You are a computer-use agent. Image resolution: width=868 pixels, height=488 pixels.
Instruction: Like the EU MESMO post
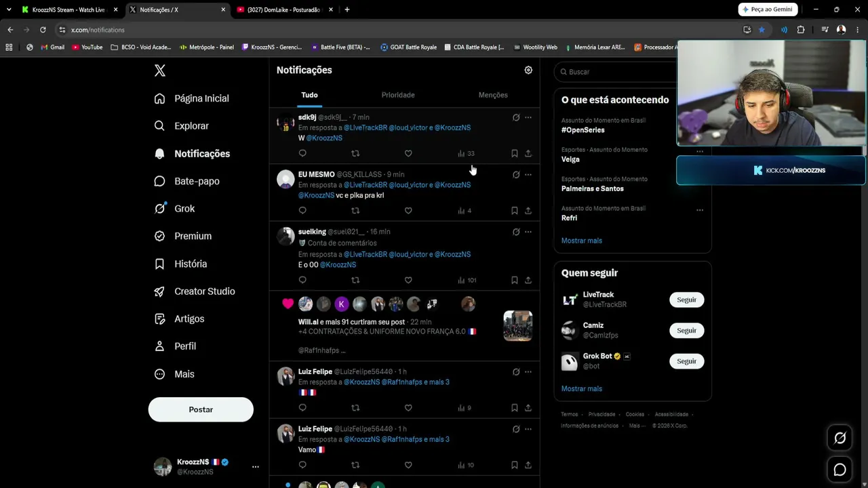point(408,210)
